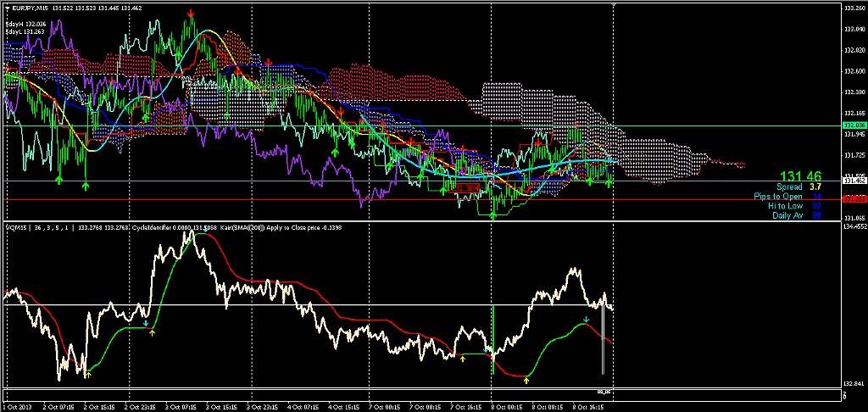This screenshot has height=412, width=868.
Task: Click the Daily Av label
Action: (787, 215)
